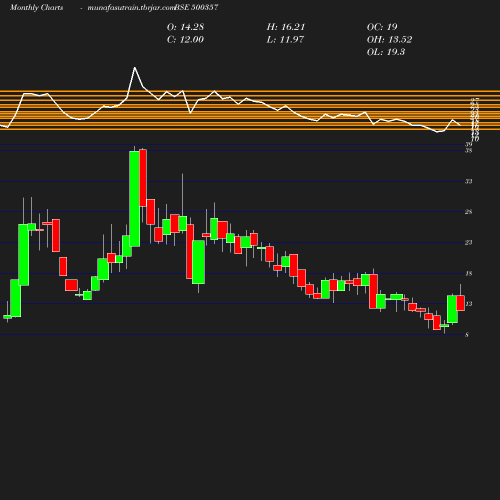Click the "OL: 19.3" reading

click(386, 52)
